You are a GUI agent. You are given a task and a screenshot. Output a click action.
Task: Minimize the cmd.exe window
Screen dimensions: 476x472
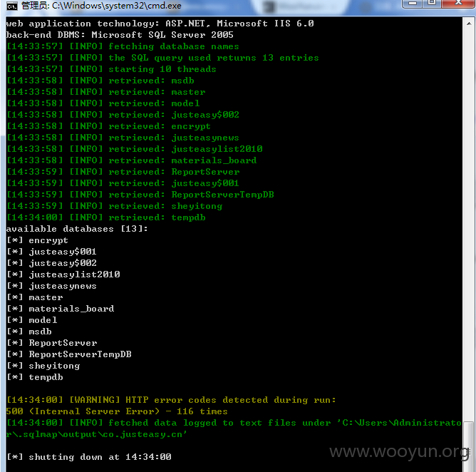(413, 3)
